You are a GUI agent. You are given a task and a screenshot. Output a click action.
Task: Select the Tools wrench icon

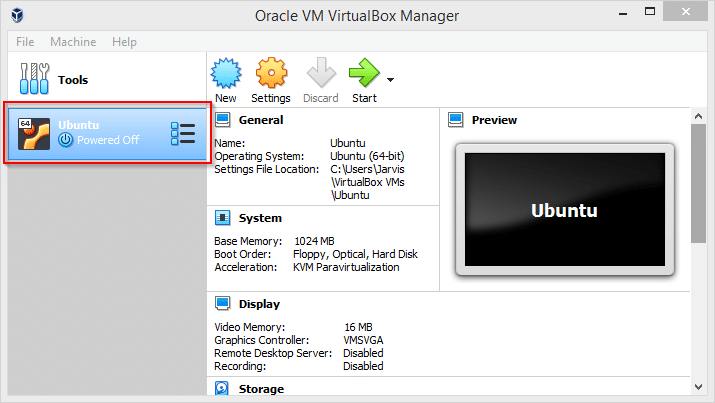34,79
